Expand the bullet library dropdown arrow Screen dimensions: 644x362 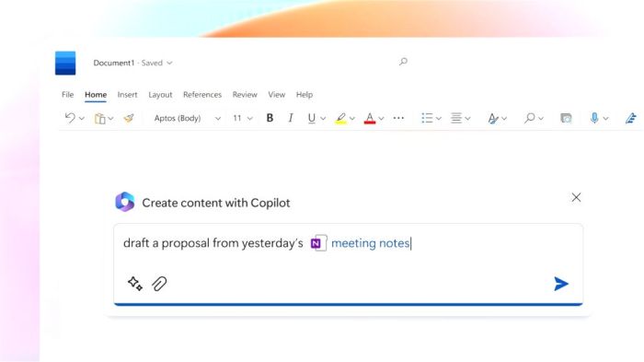(x=439, y=119)
